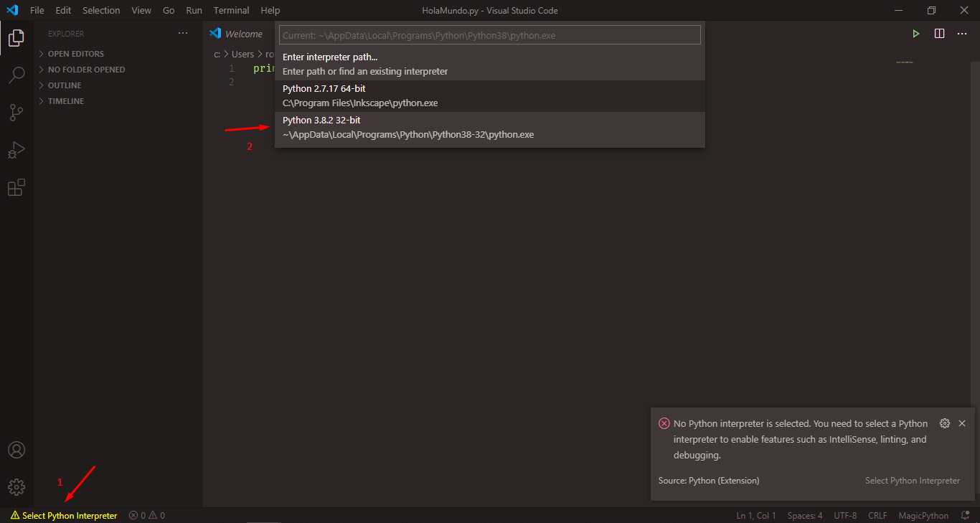This screenshot has width=980, height=523.
Task: Expand the No Folder Opened section
Action: point(86,70)
